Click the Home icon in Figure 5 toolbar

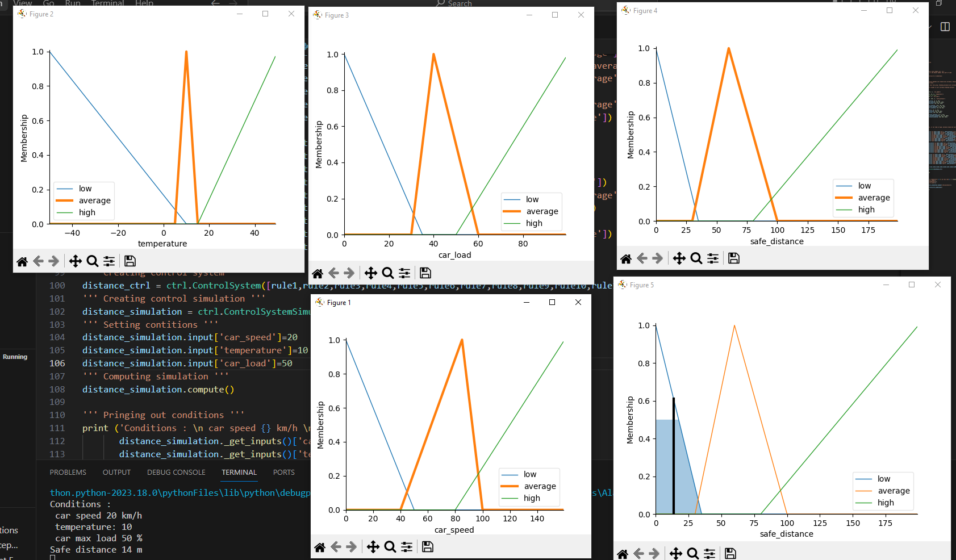pos(622,553)
